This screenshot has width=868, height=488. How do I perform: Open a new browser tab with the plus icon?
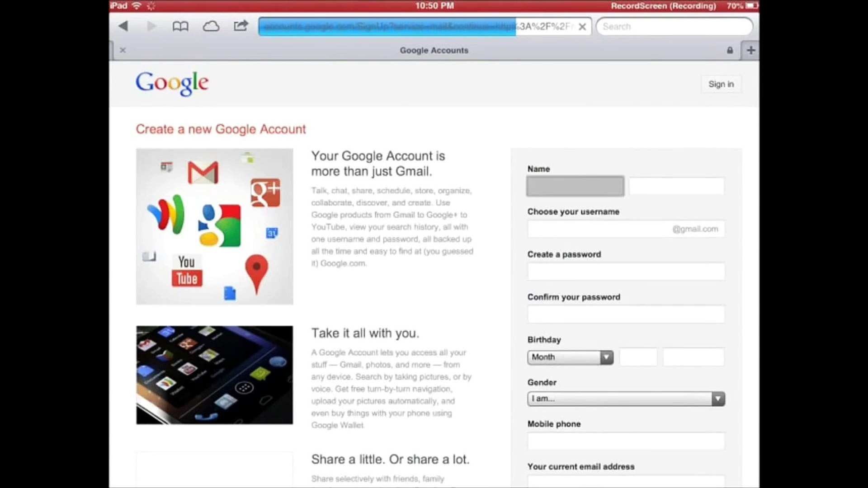coord(750,50)
